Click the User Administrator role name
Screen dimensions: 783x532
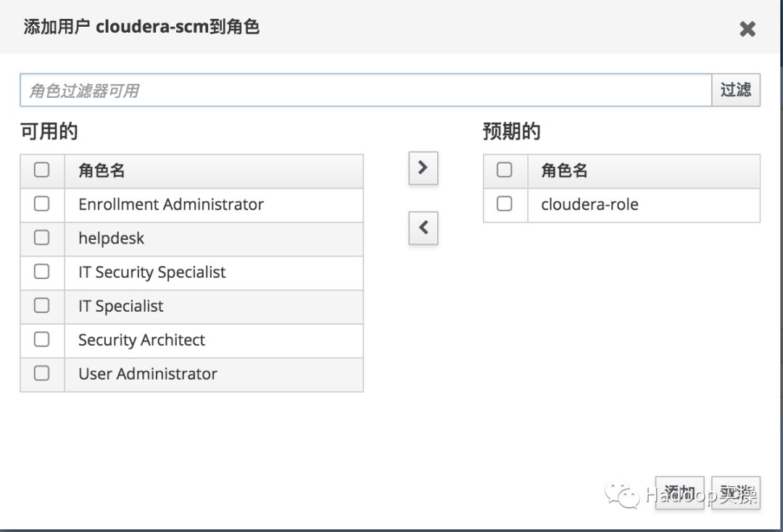[148, 374]
